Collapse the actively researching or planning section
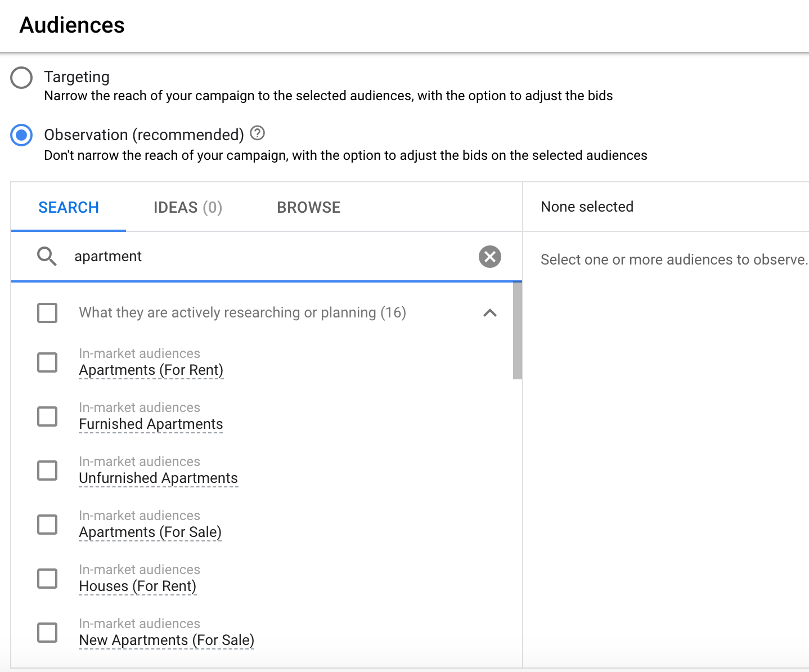809x672 pixels. pos(491,313)
